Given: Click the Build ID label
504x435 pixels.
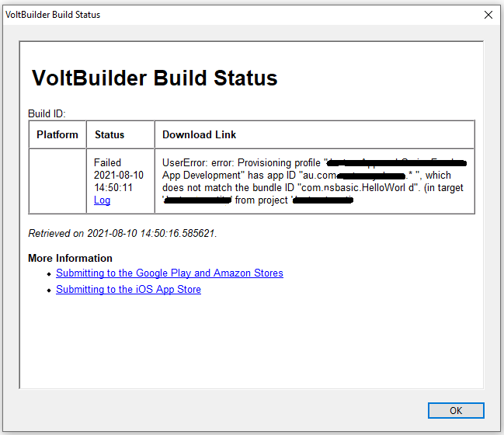Looking at the screenshot, I should 47,113.
